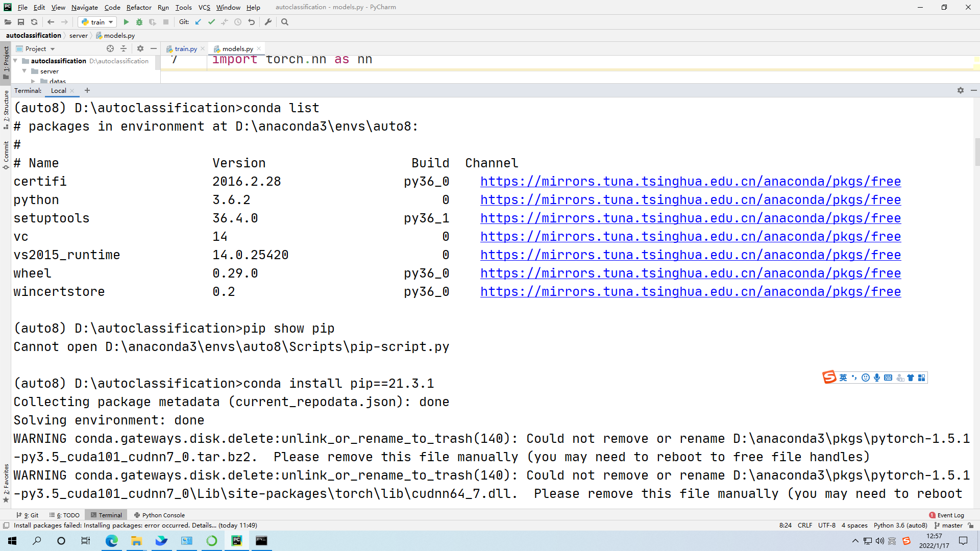980x551 pixels.
Task: Toggle the Commit side panel
Action: coord(6,155)
